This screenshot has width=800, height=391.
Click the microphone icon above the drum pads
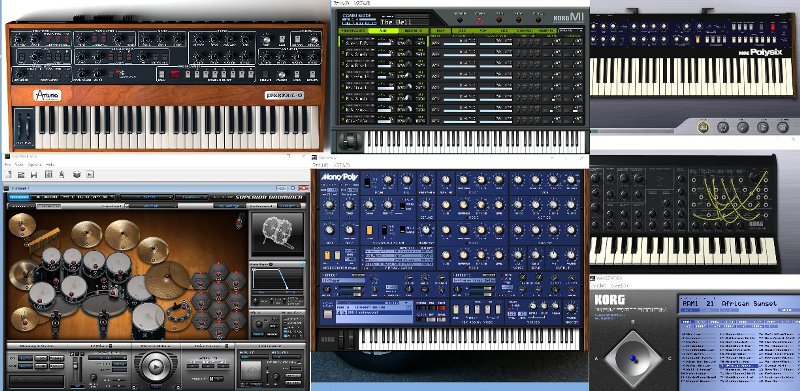point(239,221)
